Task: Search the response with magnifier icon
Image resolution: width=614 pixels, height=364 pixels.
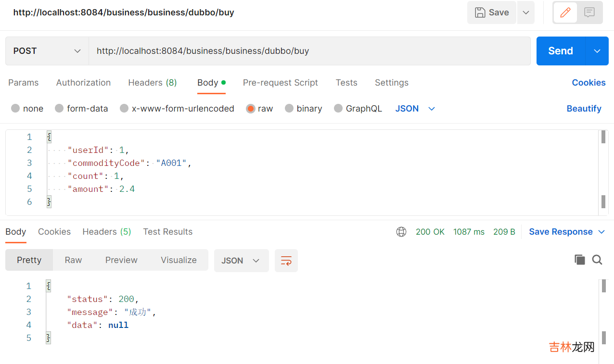Action: (x=597, y=260)
